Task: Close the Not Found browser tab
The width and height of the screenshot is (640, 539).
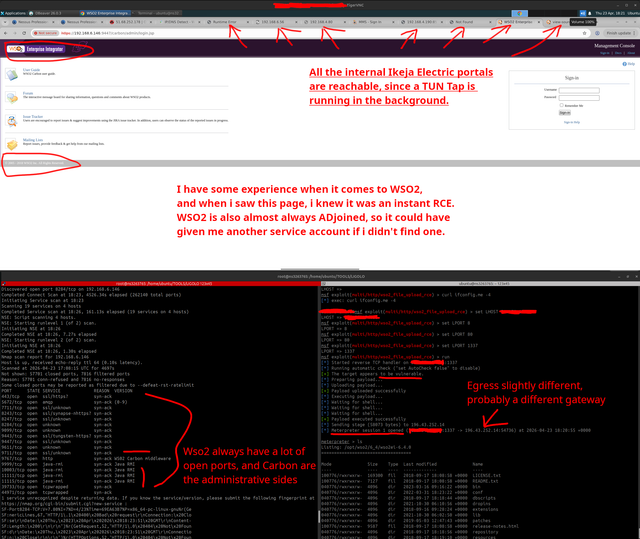Action: coord(490,22)
